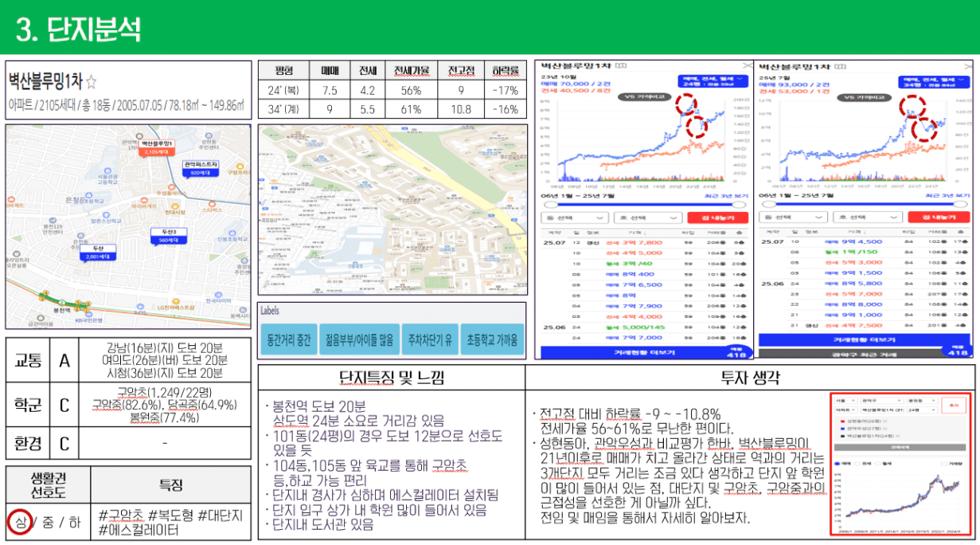980x545 pixels.
Task: Click 최근 3년 보기 link in left panel
Action: 727,195
